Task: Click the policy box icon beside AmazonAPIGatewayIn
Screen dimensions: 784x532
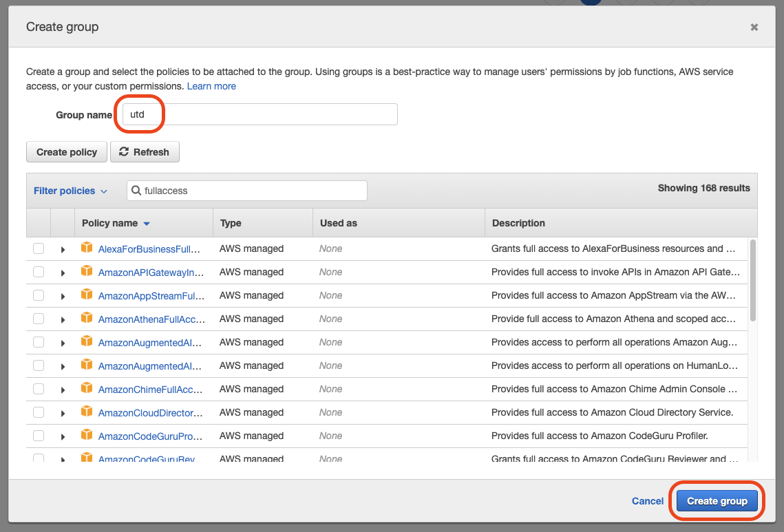Action: [87, 271]
